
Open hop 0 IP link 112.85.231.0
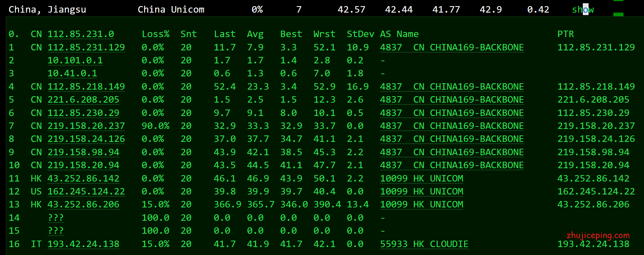click(x=81, y=34)
